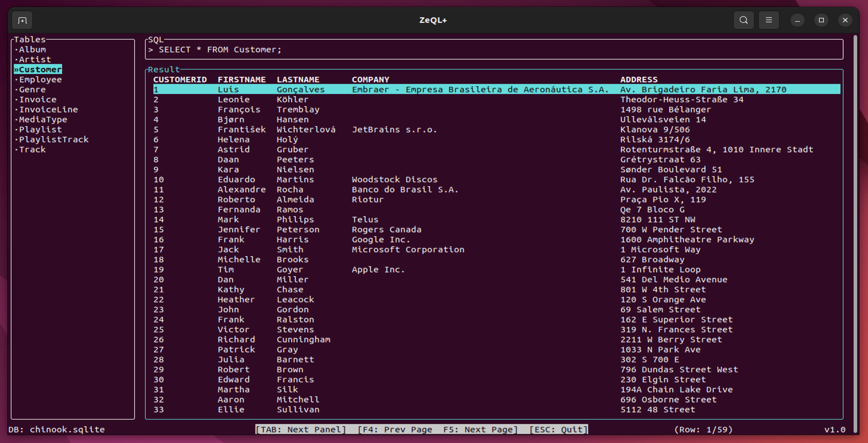Screen dimensions: 868x443
Task: Click the Martha first name cell
Action: pyautogui.click(x=233, y=390)
